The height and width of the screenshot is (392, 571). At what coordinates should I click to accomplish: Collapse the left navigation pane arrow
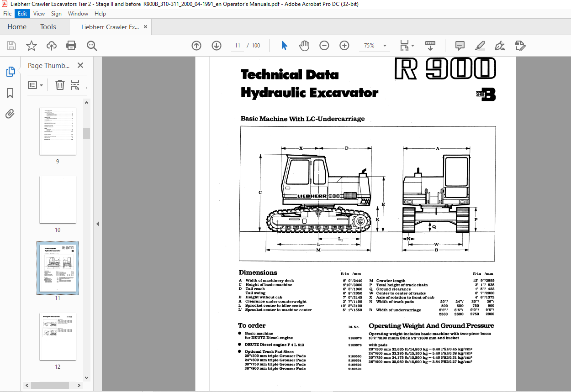click(x=98, y=224)
